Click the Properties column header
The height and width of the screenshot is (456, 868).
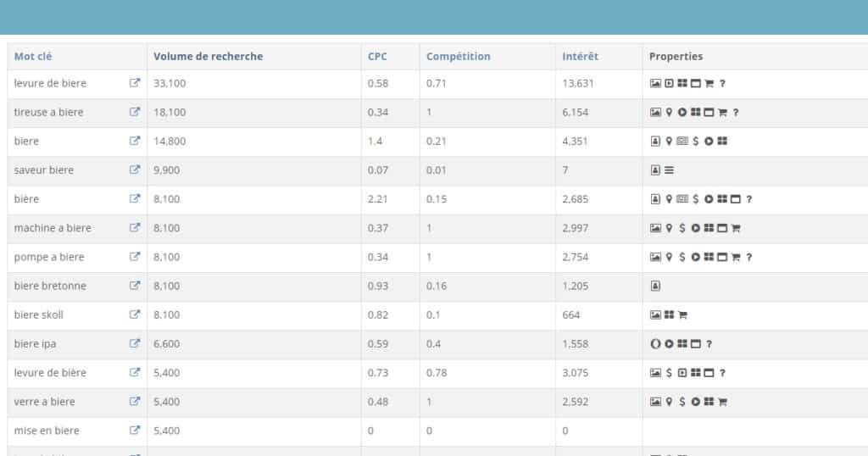click(676, 57)
